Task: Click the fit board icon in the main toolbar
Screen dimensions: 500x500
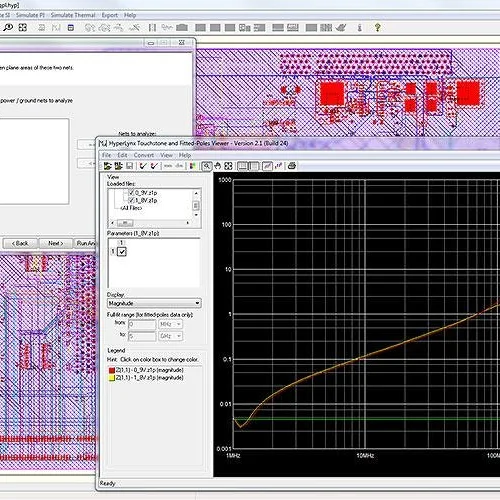Action: (23, 27)
